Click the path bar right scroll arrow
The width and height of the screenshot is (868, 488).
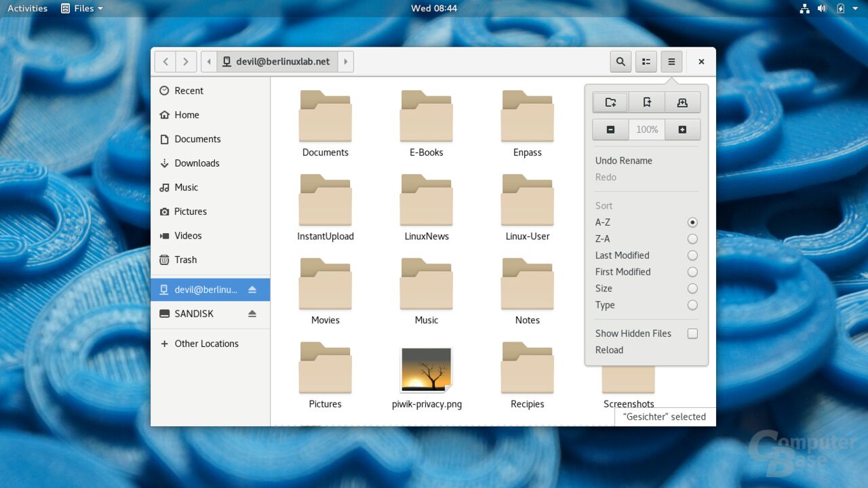(346, 62)
